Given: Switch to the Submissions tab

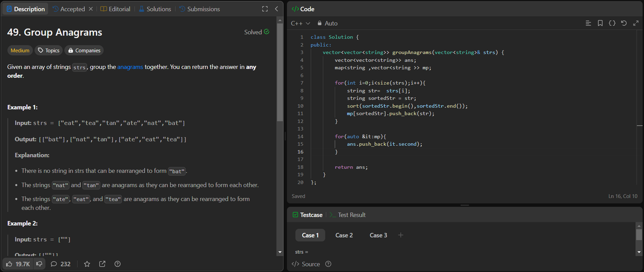Looking at the screenshot, I should (x=199, y=9).
